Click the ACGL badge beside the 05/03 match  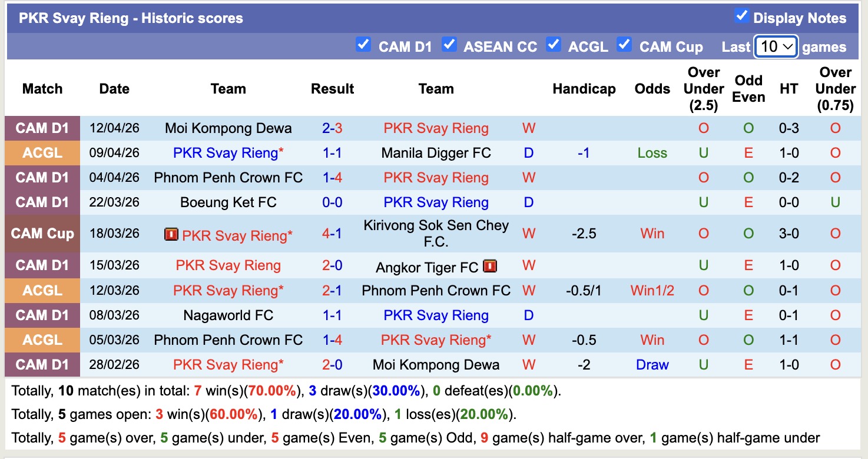42,340
